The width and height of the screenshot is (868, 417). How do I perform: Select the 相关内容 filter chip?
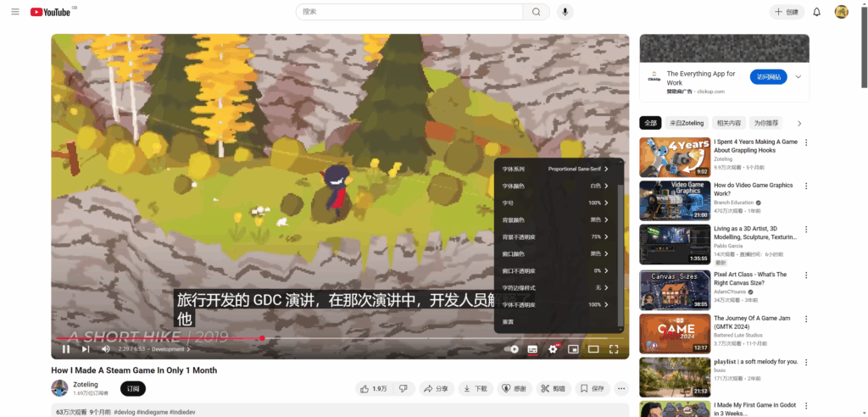click(728, 123)
